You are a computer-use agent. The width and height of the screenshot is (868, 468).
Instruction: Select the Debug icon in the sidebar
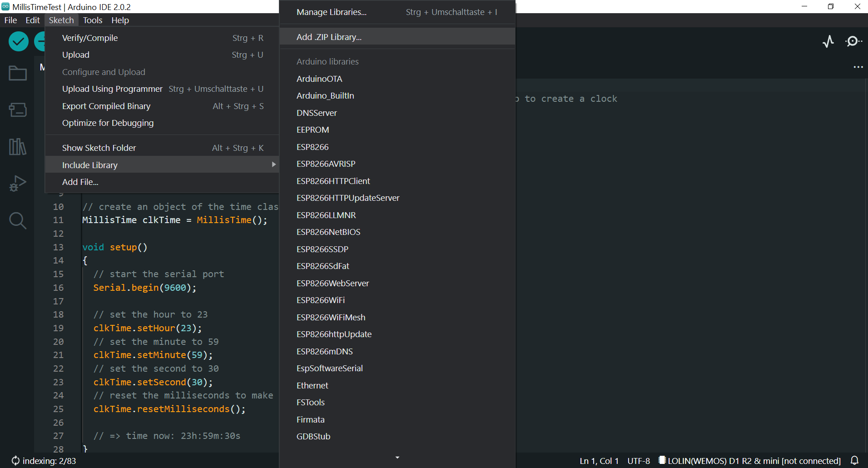pos(17,184)
